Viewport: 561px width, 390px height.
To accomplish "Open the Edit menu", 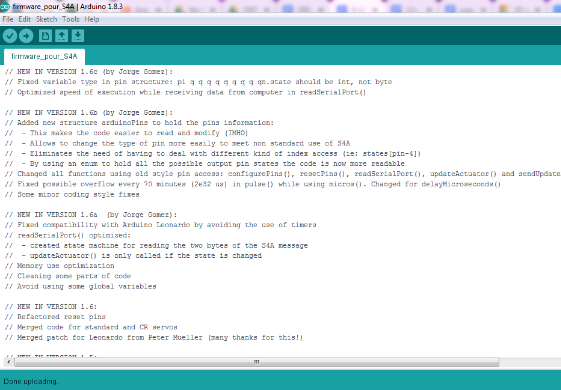I will [x=24, y=19].
